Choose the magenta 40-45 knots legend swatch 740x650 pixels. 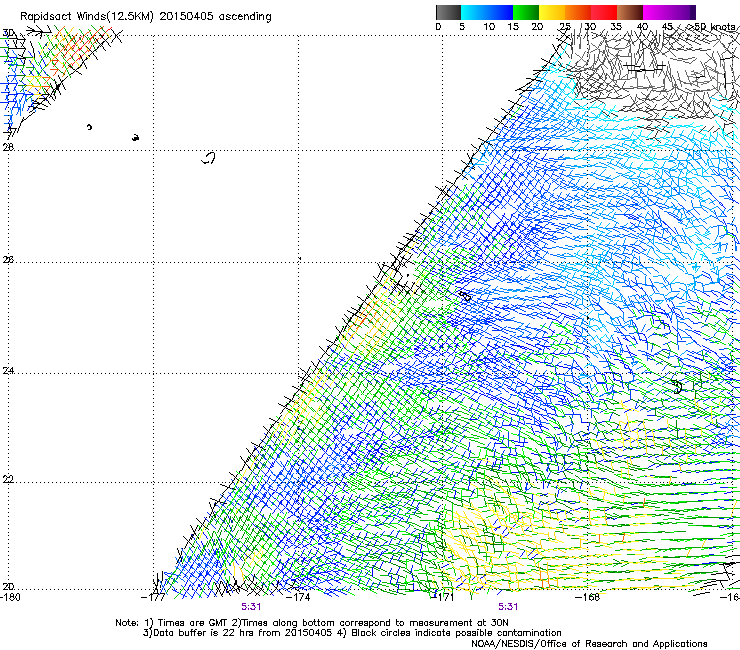(656, 12)
